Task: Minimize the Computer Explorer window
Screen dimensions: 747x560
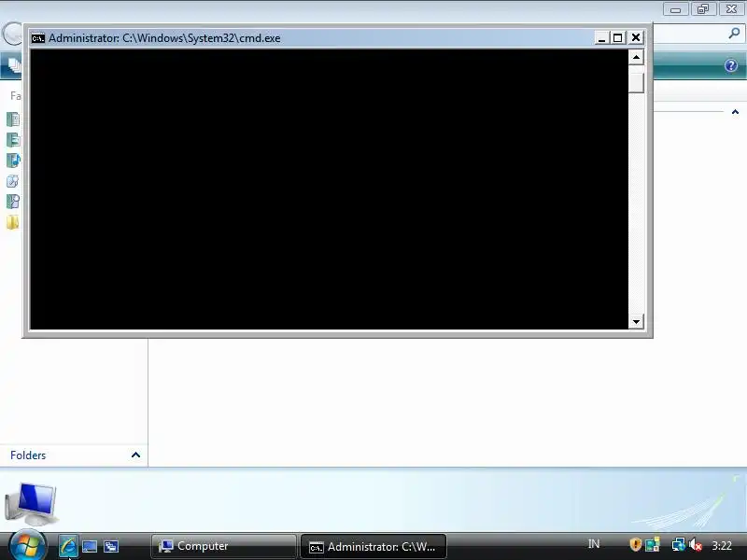Action: [x=675, y=9]
